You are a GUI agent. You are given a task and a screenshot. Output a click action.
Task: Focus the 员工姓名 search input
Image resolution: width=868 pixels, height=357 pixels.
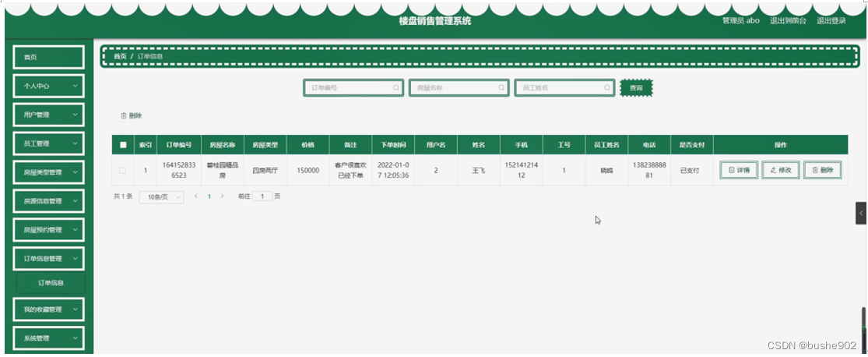point(564,87)
